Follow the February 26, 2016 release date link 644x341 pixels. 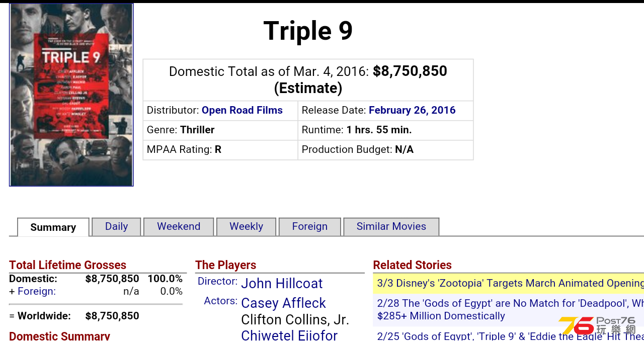(x=412, y=110)
